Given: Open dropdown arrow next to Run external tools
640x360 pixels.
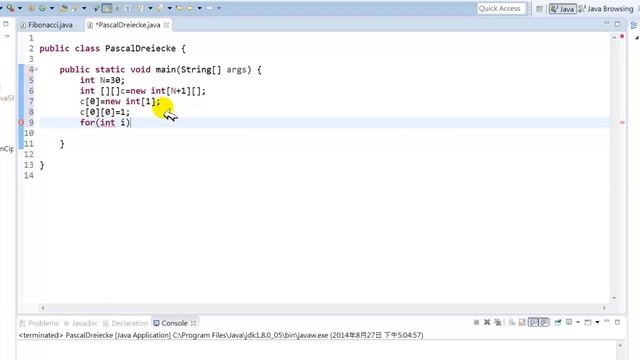Looking at the screenshot, I should click(x=20, y=8).
